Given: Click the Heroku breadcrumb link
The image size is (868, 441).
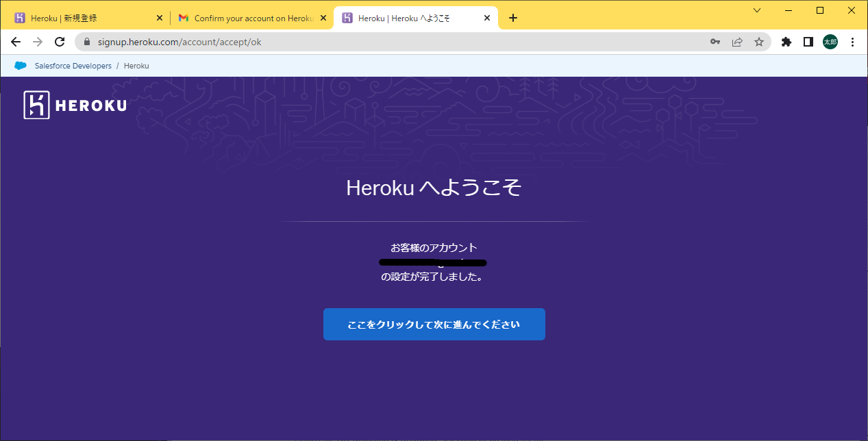Looking at the screenshot, I should pyautogui.click(x=136, y=66).
